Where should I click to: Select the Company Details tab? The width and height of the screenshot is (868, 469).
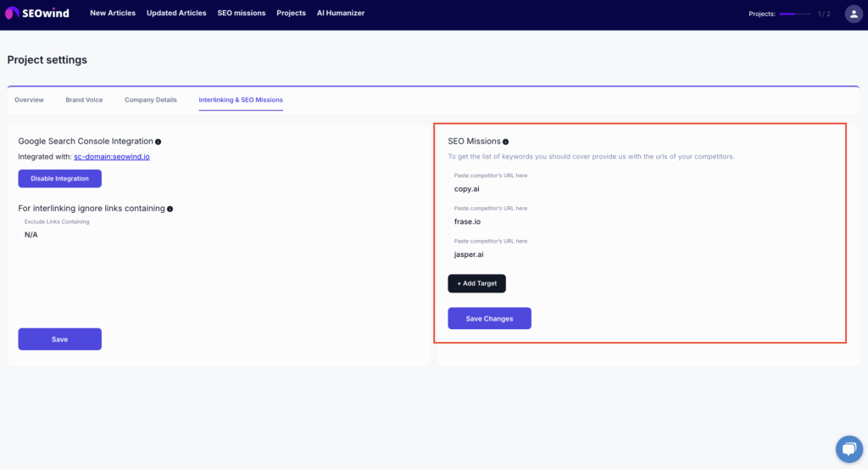coord(151,100)
